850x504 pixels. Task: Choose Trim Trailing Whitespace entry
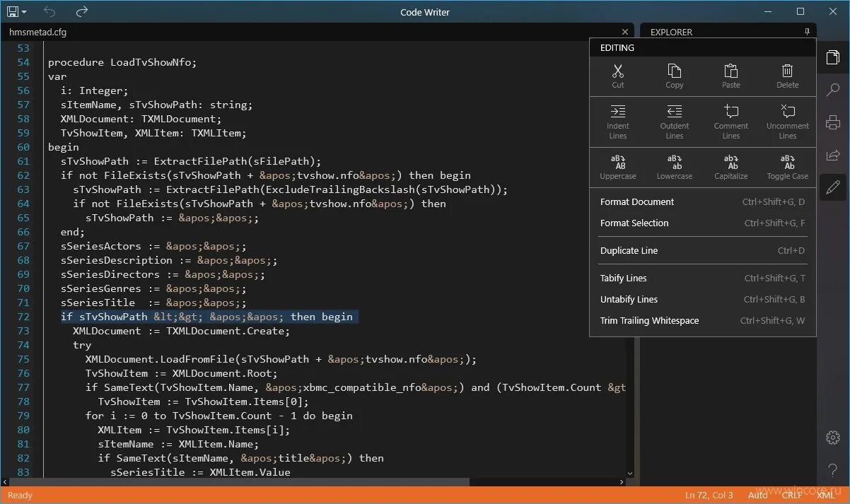(x=703, y=320)
